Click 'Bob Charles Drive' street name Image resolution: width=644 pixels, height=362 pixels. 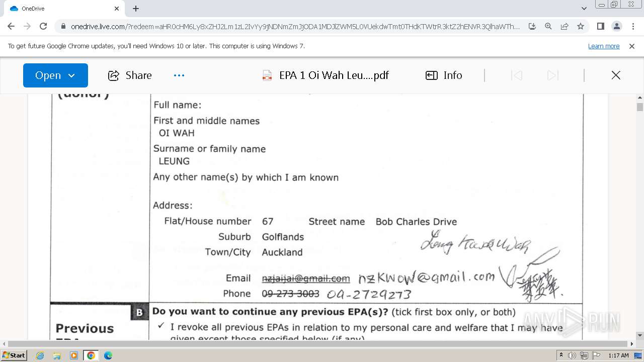coord(416,222)
